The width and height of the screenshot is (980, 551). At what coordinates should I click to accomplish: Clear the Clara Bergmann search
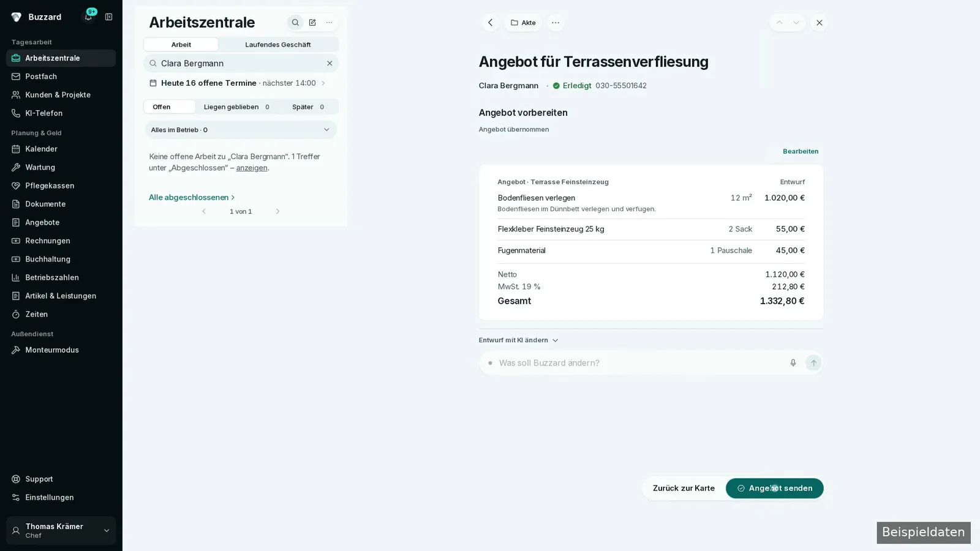[x=330, y=63]
